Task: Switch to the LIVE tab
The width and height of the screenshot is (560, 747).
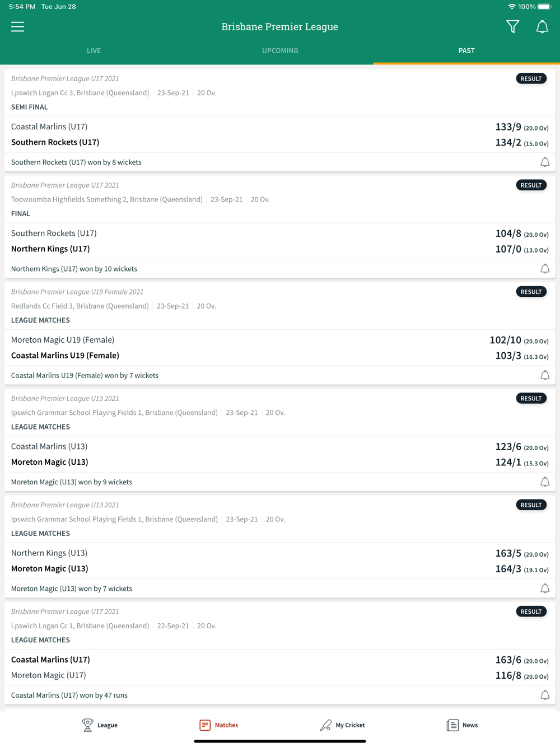Action: point(94,50)
